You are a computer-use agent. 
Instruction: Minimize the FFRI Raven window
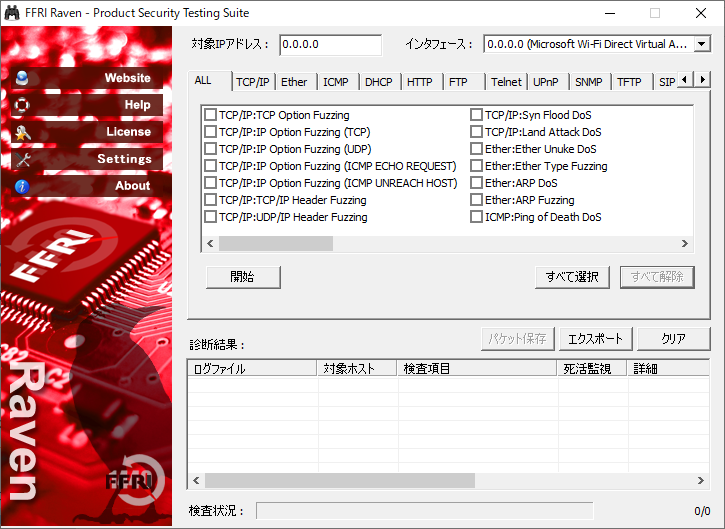[x=610, y=13]
